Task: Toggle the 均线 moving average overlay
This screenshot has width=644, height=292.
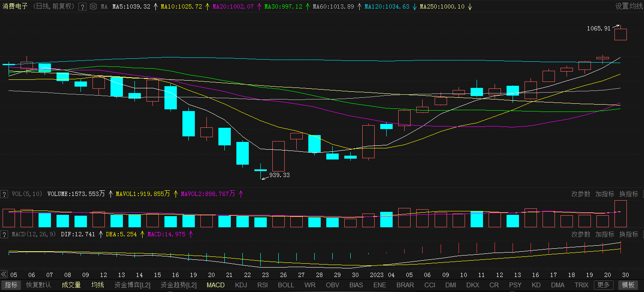Action: [98, 285]
